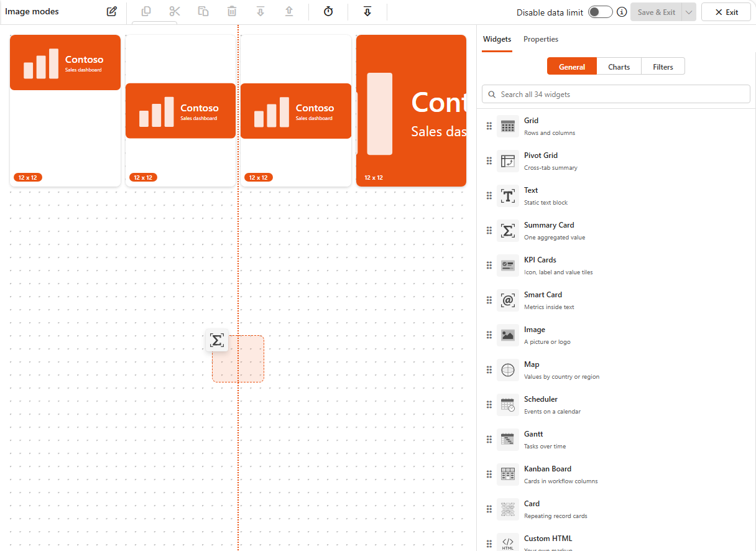The image size is (756, 551).
Task: Click the Search all 34 widgets field
Action: [x=616, y=94]
